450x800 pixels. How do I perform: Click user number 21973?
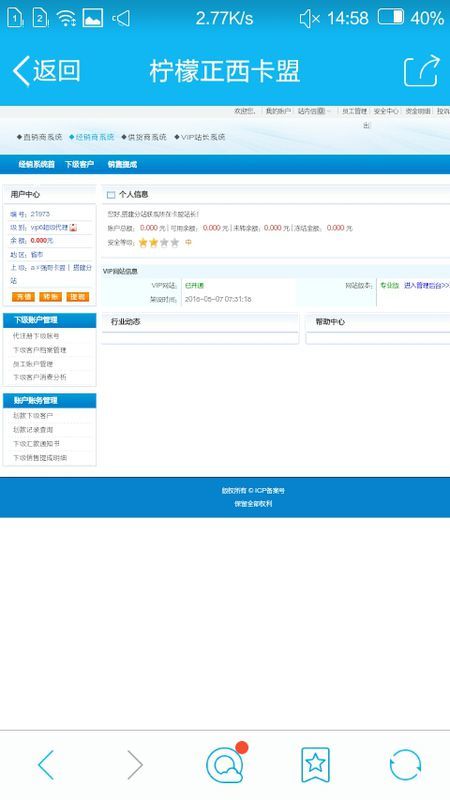pyautogui.click(x=40, y=214)
